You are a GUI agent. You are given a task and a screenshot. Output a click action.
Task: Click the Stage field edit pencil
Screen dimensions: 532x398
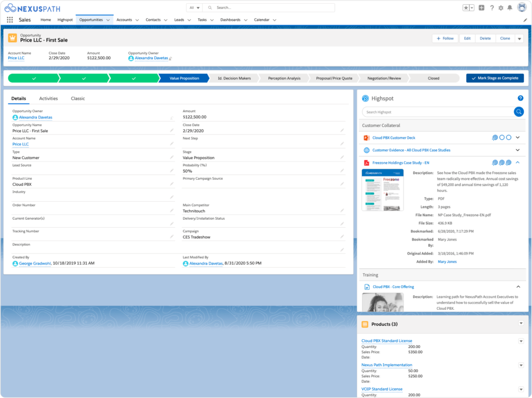342,157
